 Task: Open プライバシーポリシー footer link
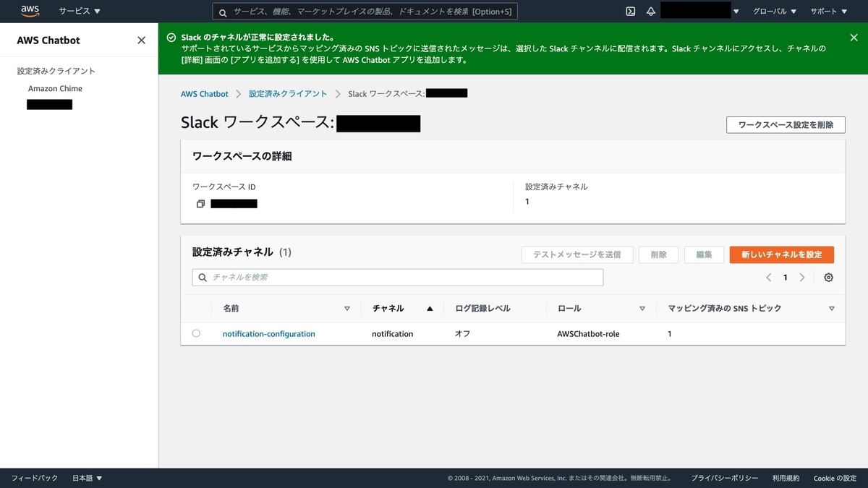pos(724,478)
